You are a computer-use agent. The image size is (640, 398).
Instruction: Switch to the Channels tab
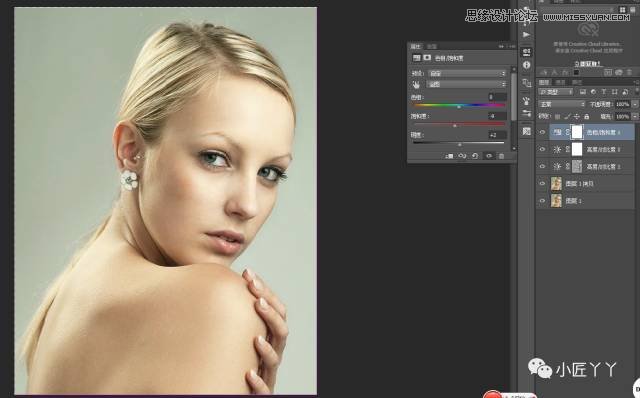pos(560,82)
